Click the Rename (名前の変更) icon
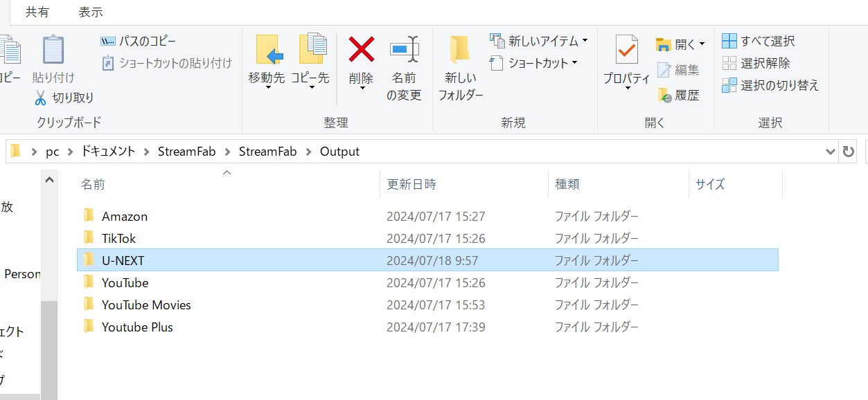The image size is (868, 400). (x=404, y=49)
